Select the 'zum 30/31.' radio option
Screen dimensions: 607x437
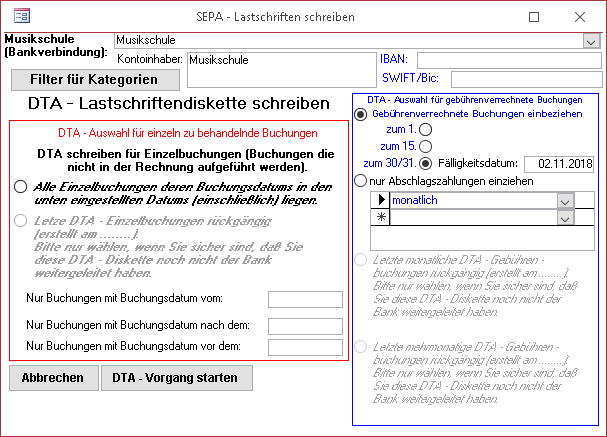(x=426, y=163)
